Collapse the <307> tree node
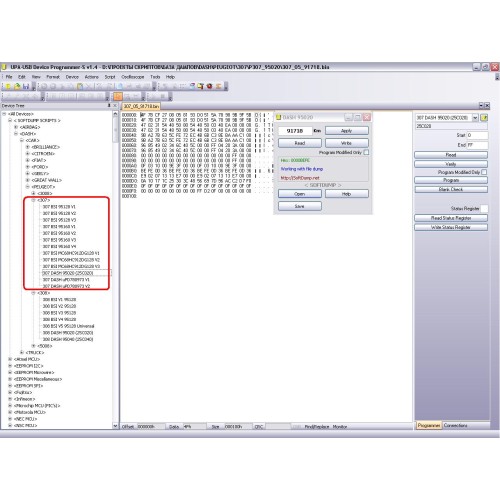 point(33,200)
